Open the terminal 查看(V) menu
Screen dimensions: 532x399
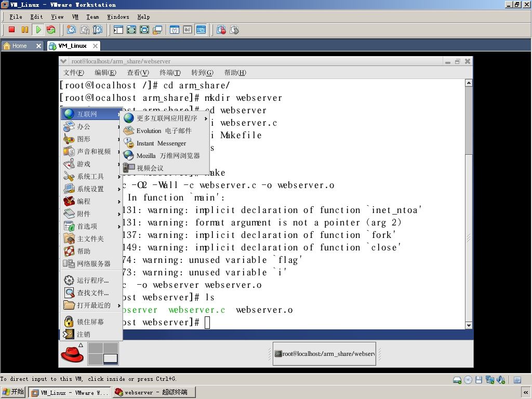pos(138,73)
